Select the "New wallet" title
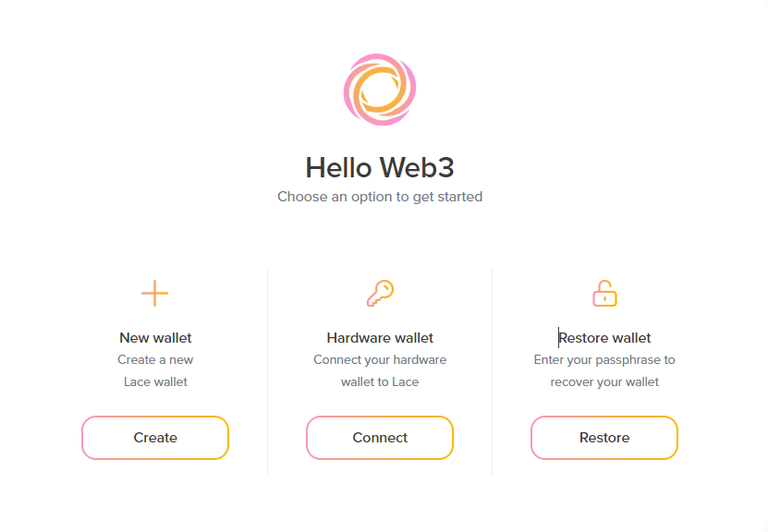768x532 pixels. [155, 338]
